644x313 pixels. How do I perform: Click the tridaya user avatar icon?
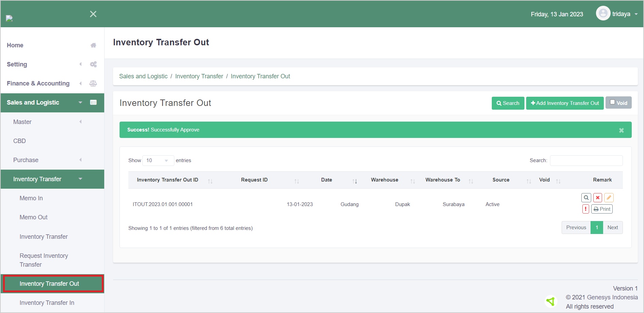[x=603, y=14]
